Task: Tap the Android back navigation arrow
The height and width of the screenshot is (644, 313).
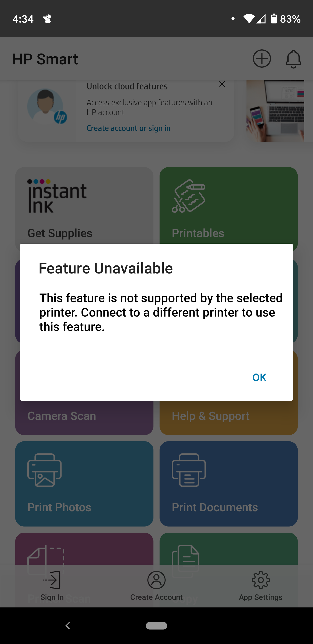Action: point(67,626)
